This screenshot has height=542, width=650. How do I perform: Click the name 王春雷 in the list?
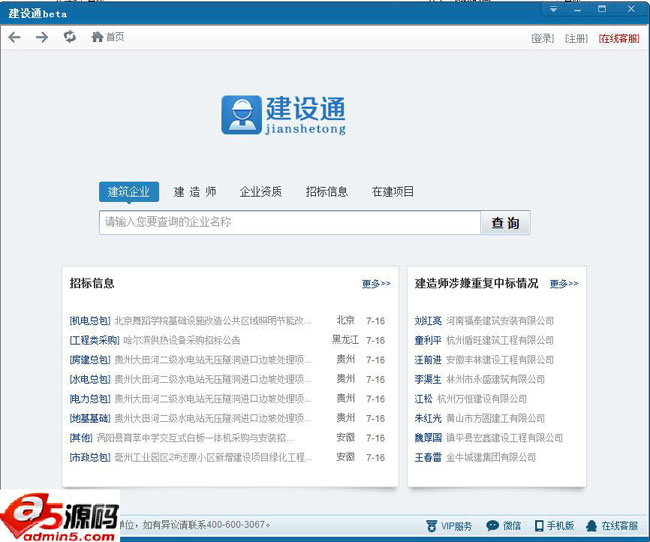tap(428, 457)
